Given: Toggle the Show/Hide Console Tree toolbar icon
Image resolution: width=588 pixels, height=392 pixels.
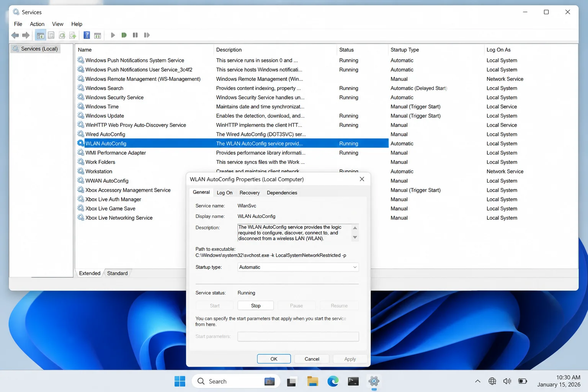Looking at the screenshot, I should point(40,35).
